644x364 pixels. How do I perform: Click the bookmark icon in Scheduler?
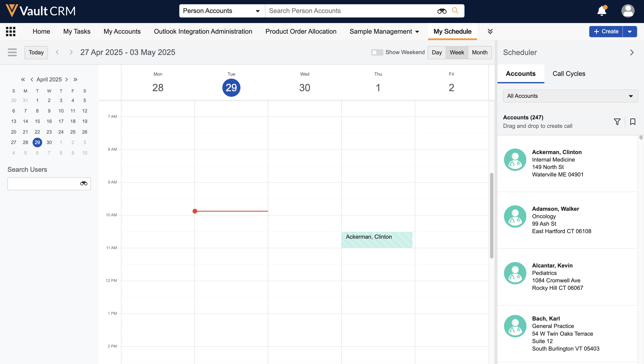(x=632, y=122)
